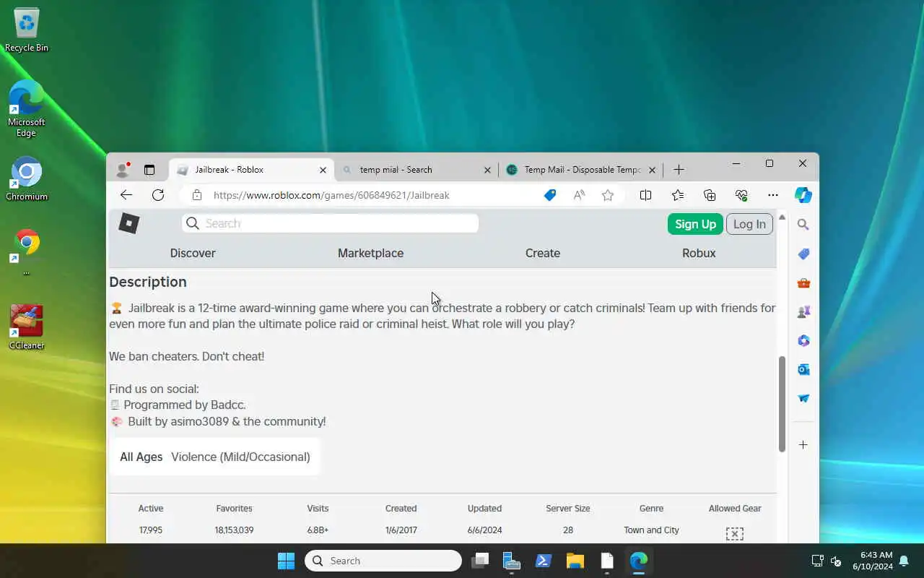The image size is (924, 578).
Task: Click the Log In button
Action: (x=749, y=224)
